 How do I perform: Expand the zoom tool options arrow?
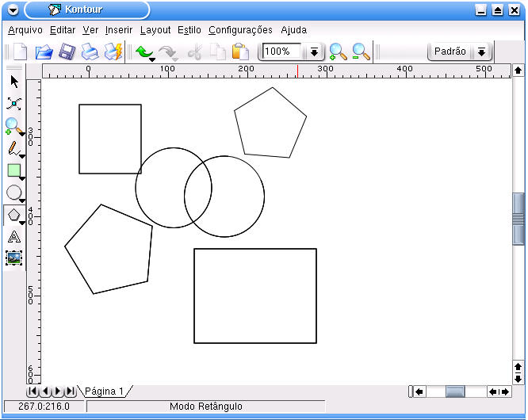tap(22, 134)
